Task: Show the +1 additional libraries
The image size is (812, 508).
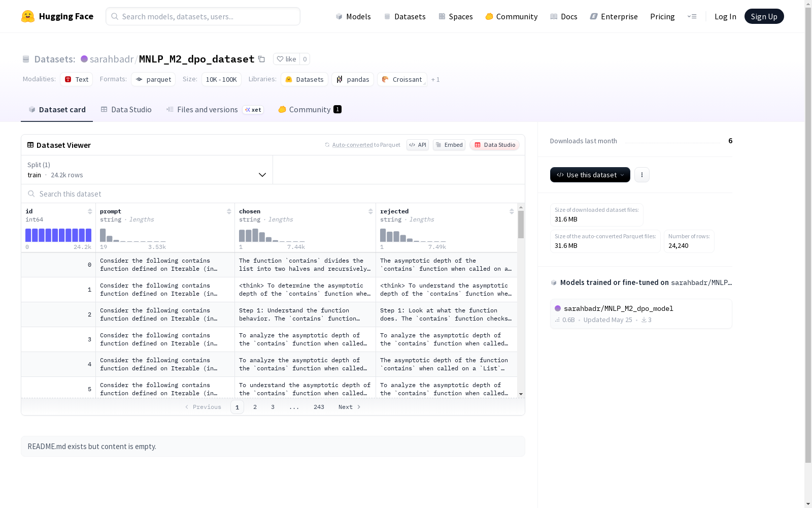Action: click(x=435, y=79)
